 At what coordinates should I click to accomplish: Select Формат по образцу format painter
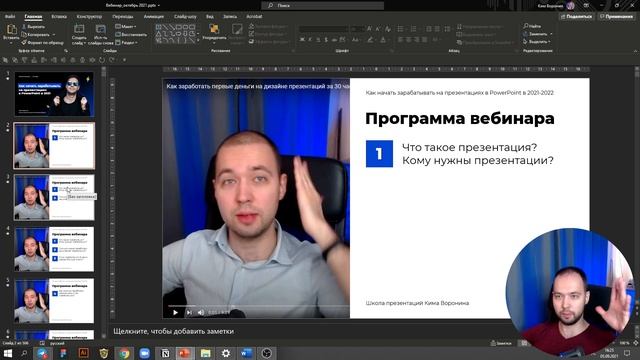42,42
